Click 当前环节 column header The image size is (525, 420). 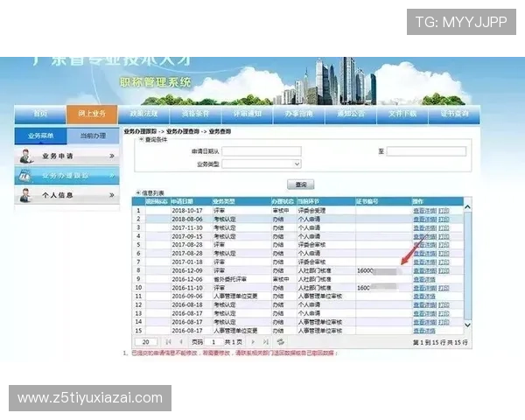tap(325, 201)
